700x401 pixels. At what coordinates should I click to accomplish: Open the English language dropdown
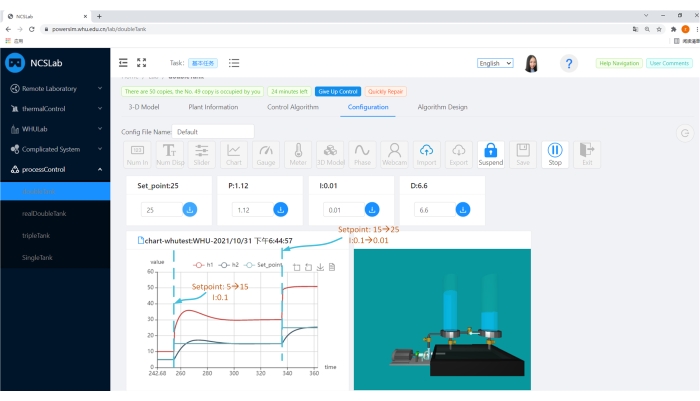point(495,63)
